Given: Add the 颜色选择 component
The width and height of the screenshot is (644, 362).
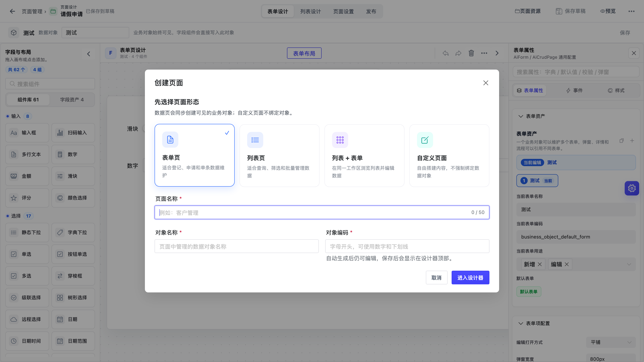Looking at the screenshot, I should pos(73,198).
